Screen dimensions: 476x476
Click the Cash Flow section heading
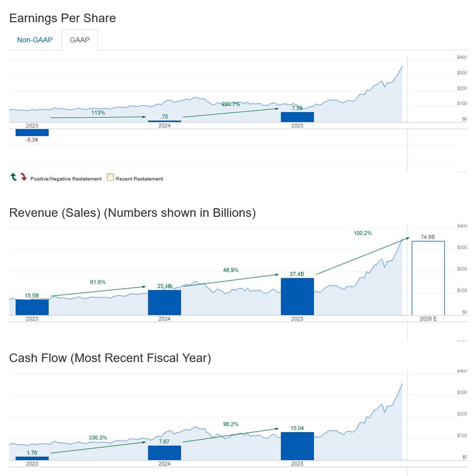click(110, 358)
